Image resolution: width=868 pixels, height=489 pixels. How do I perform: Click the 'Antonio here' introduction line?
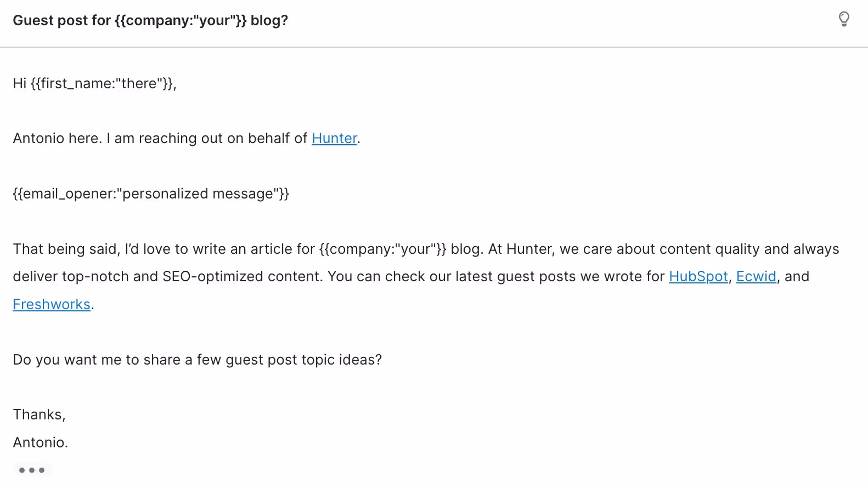[187, 138]
